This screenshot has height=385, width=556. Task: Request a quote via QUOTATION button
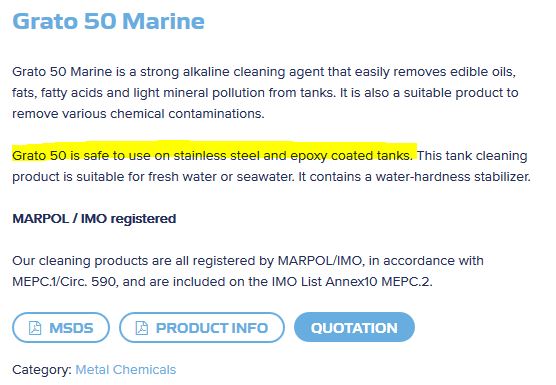(354, 327)
